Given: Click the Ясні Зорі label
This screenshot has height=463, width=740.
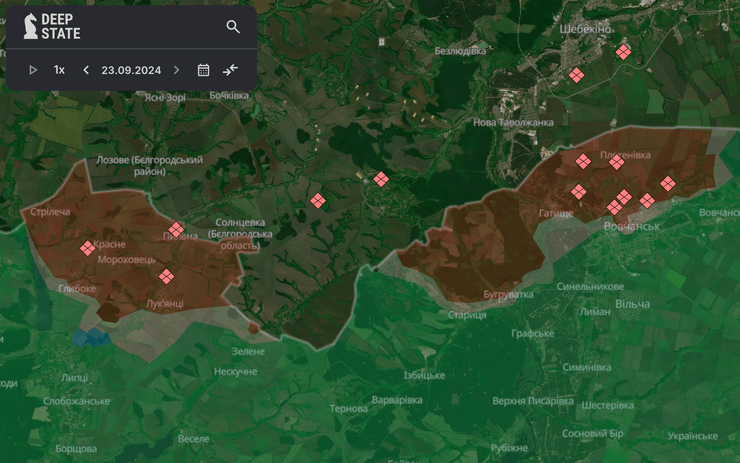Looking at the screenshot, I should 165,98.
